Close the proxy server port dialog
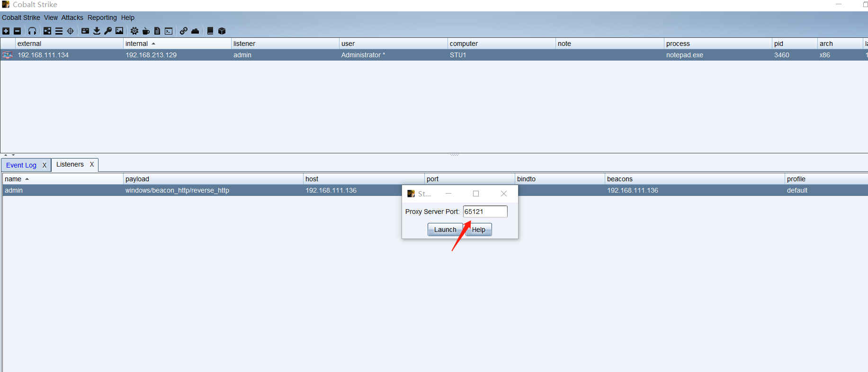The width and height of the screenshot is (868, 372). point(504,194)
